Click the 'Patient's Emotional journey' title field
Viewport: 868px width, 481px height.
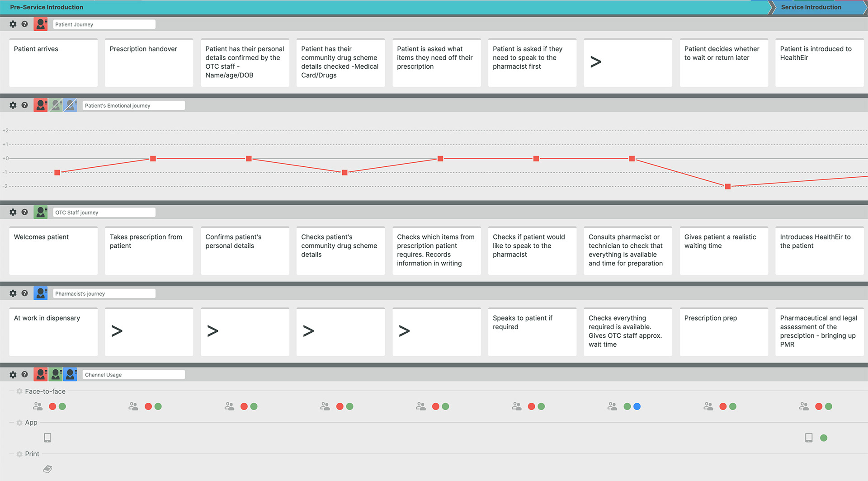click(x=133, y=105)
